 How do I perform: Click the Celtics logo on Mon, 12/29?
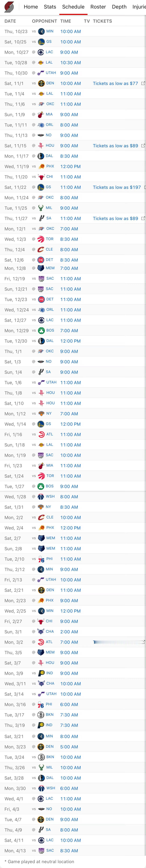[x=41, y=331]
